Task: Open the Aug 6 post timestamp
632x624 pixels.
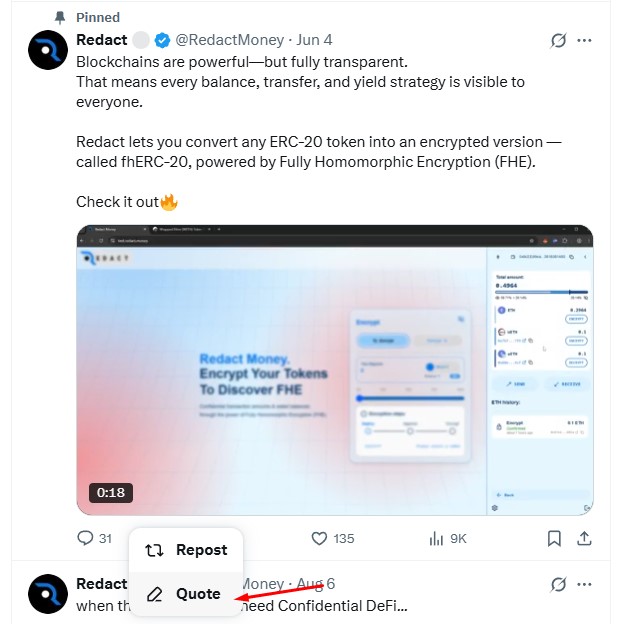Action: pyautogui.click(x=316, y=584)
